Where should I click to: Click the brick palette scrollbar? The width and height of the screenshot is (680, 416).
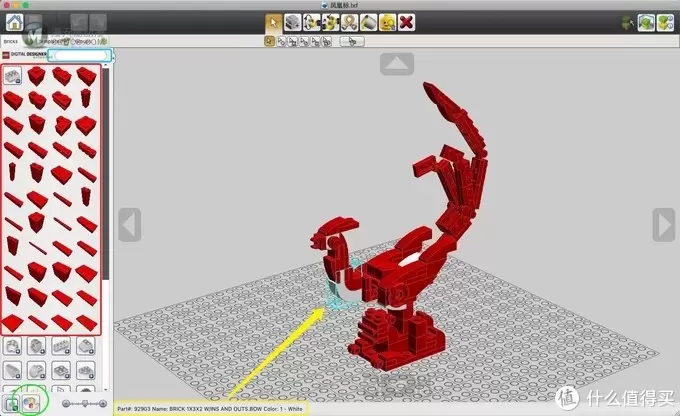coord(106,174)
